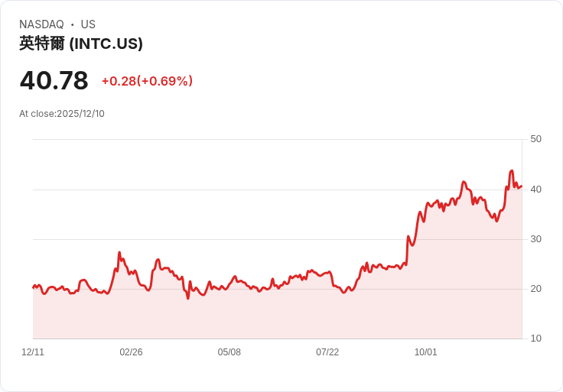
Task: Click the +0.28(+0.69%) price change
Action: [x=147, y=81]
